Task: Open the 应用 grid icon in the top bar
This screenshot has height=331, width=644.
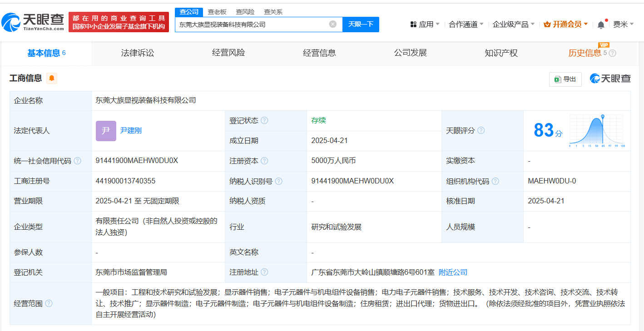Action: pos(412,24)
